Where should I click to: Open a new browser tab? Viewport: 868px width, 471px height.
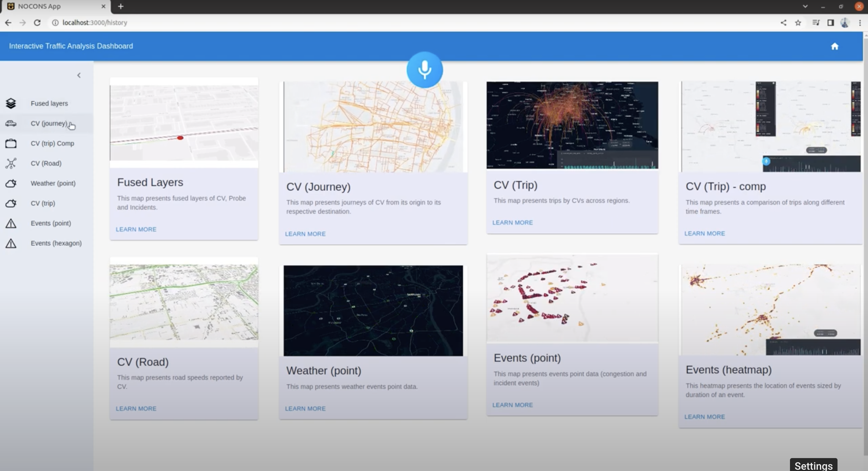(x=121, y=6)
